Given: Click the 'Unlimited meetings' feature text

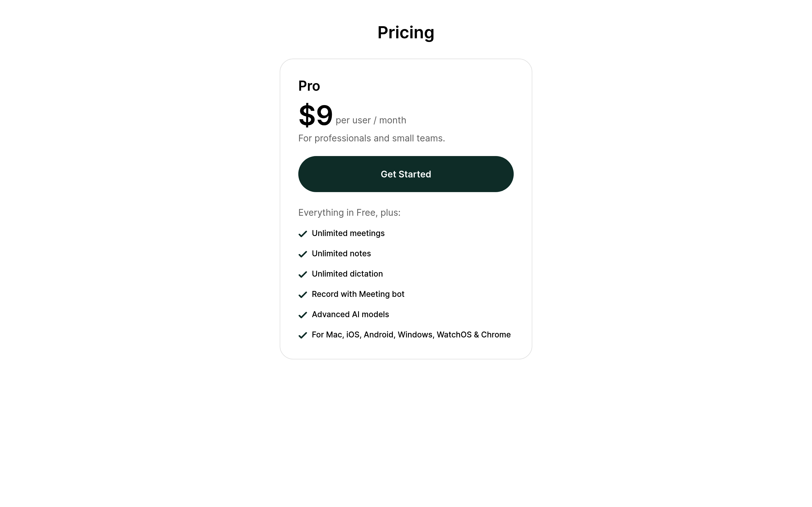Looking at the screenshot, I should click(348, 234).
